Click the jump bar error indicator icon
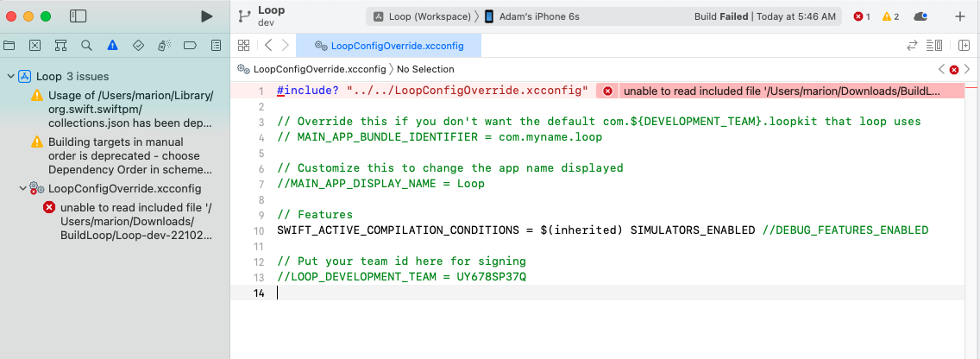 click(954, 69)
